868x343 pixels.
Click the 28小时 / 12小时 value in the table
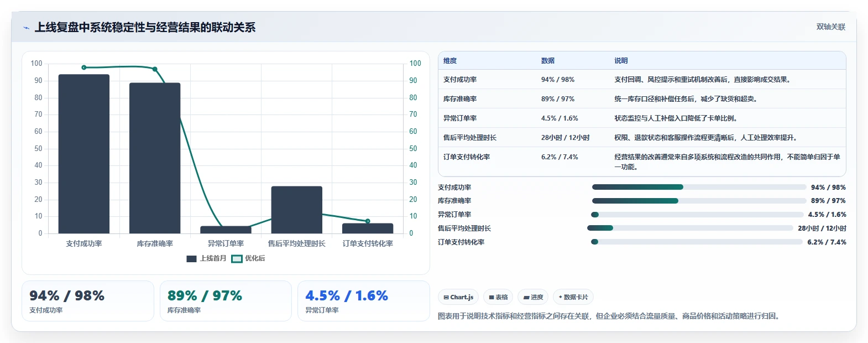[x=566, y=138]
